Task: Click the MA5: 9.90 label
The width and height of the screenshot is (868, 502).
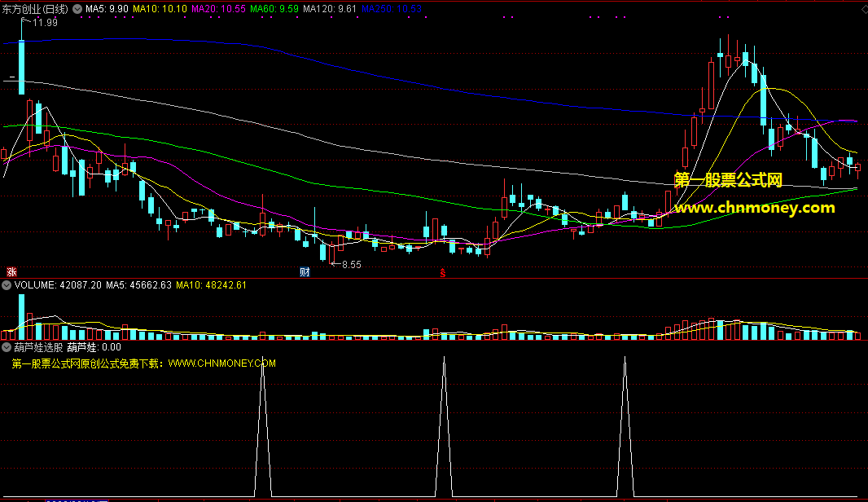Action: pyautogui.click(x=107, y=9)
